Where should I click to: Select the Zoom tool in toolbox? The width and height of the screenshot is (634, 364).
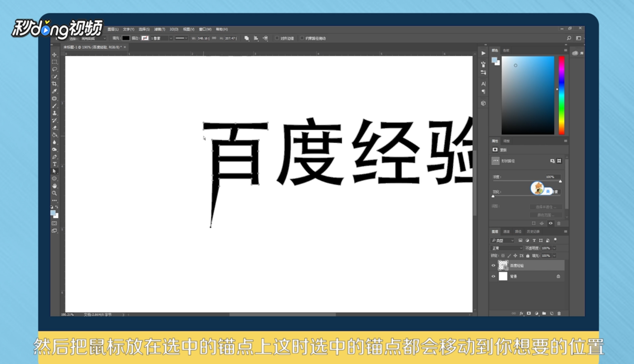coord(54,193)
